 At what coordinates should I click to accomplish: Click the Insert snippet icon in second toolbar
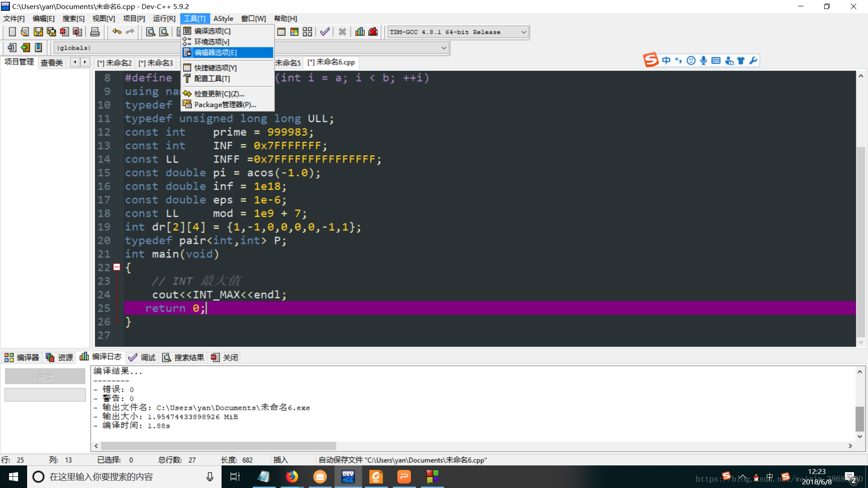[x=12, y=47]
